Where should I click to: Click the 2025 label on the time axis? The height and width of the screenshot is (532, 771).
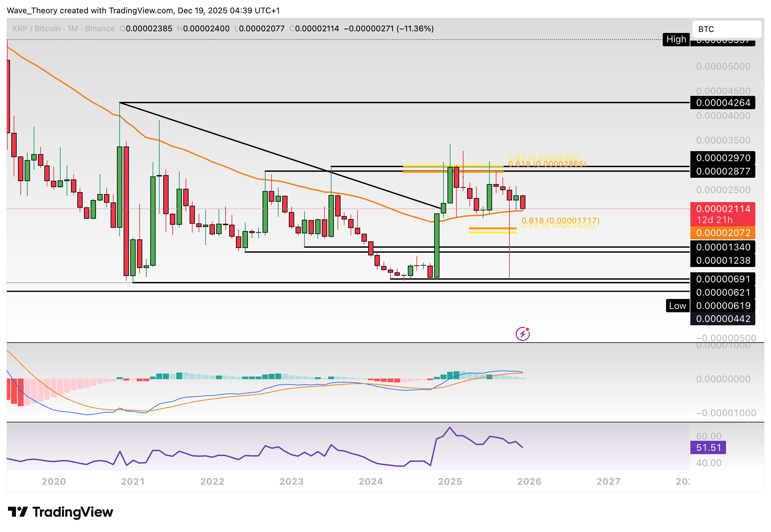point(449,481)
